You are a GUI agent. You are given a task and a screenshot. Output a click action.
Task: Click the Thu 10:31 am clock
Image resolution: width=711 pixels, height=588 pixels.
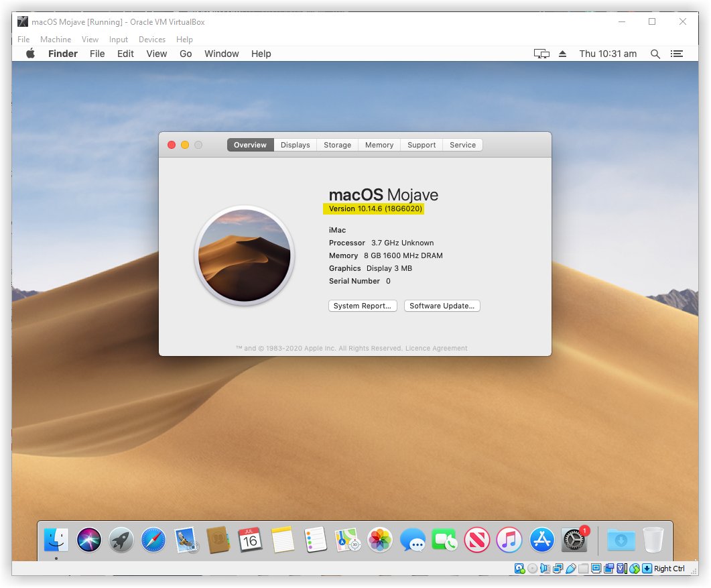pos(608,54)
